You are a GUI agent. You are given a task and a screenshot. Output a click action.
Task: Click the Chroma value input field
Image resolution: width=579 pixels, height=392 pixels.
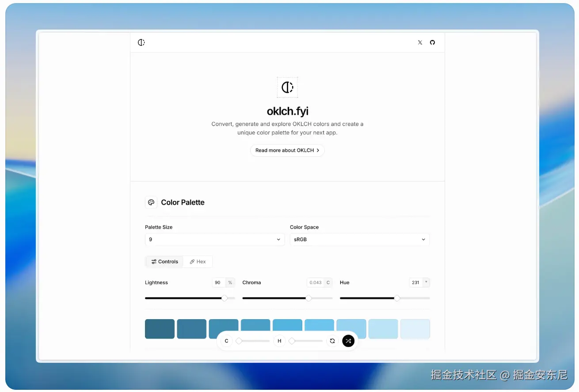pyautogui.click(x=316, y=283)
